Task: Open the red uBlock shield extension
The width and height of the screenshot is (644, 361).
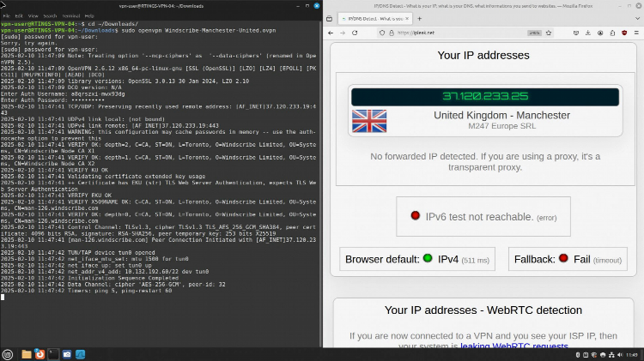Action: [x=624, y=33]
